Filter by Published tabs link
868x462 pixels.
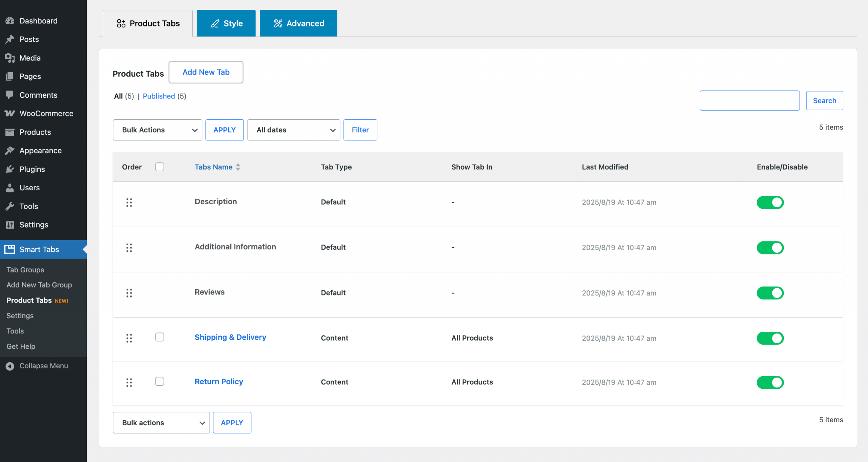159,96
